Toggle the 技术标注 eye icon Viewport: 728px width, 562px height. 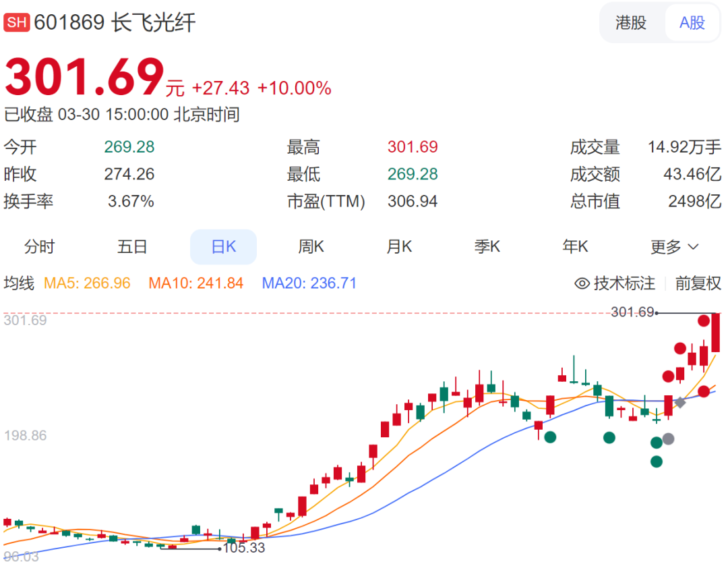click(x=582, y=283)
